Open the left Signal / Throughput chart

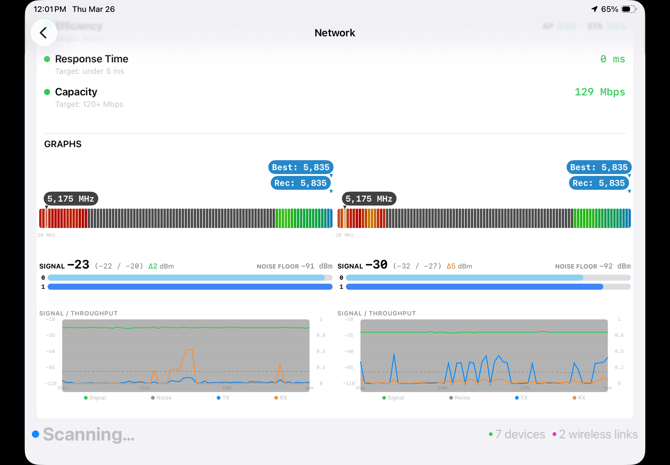click(185, 355)
